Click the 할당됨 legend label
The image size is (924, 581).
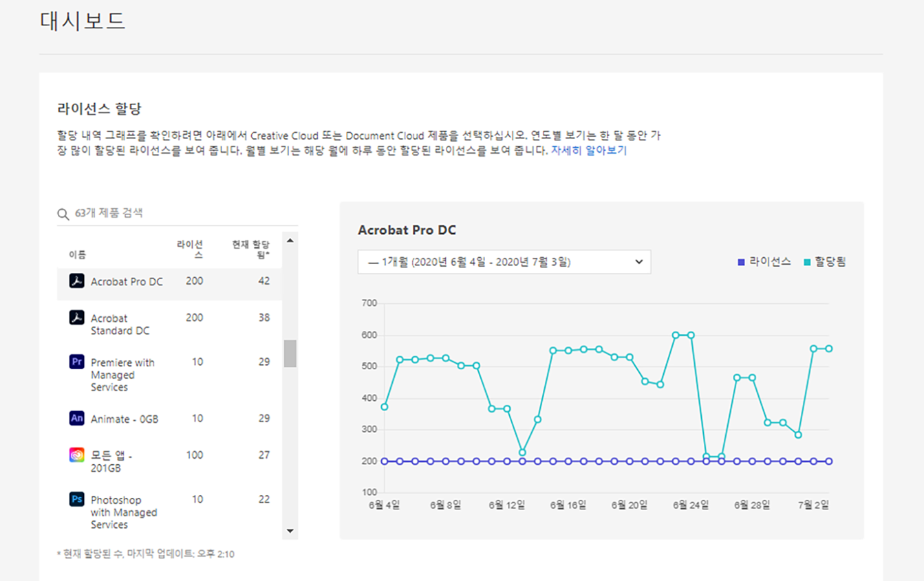(830, 262)
